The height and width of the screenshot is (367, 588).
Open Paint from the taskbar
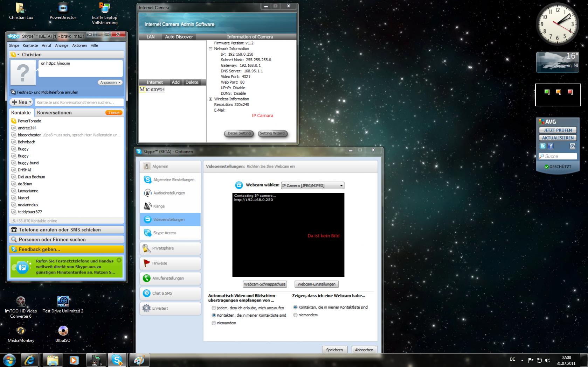pos(139,360)
